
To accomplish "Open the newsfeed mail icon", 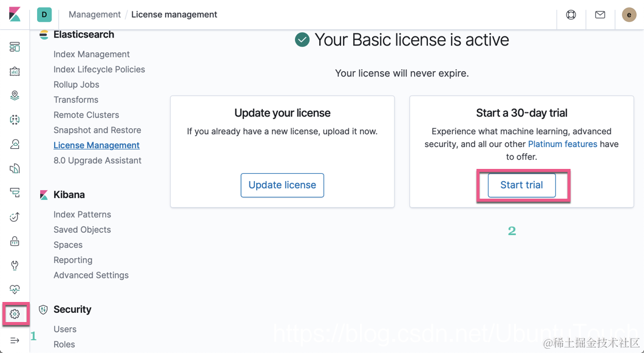I will point(600,15).
